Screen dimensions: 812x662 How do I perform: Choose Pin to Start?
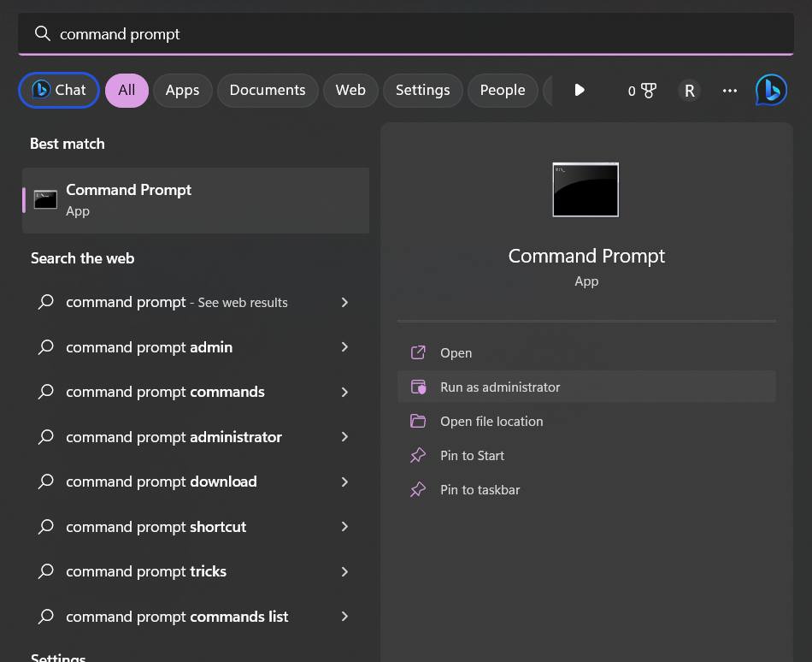586,455
